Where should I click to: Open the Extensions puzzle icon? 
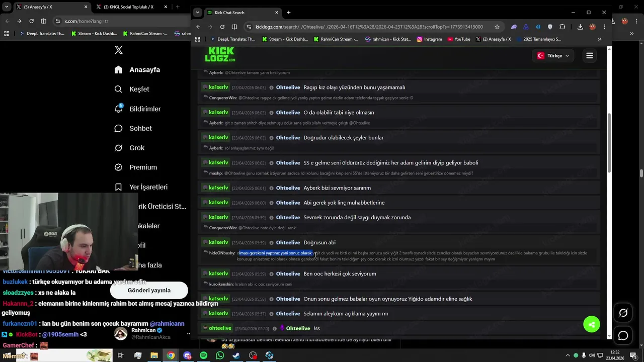coord(562,27)
